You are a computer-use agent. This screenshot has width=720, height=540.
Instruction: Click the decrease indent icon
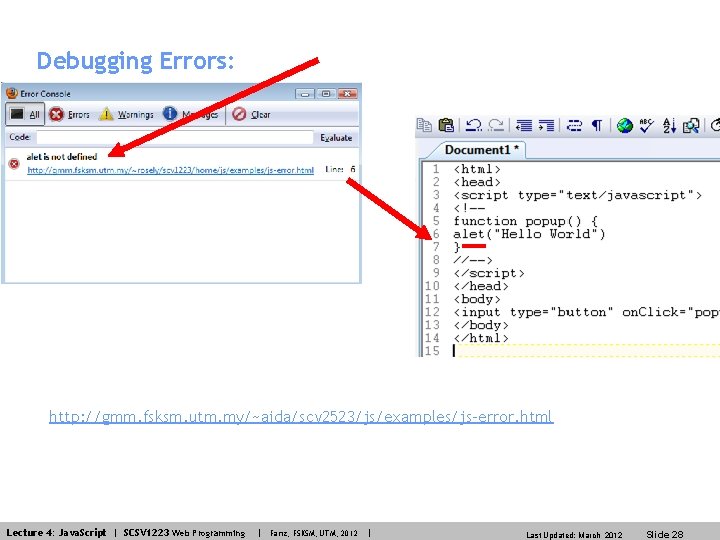click(x=524, y=125)
